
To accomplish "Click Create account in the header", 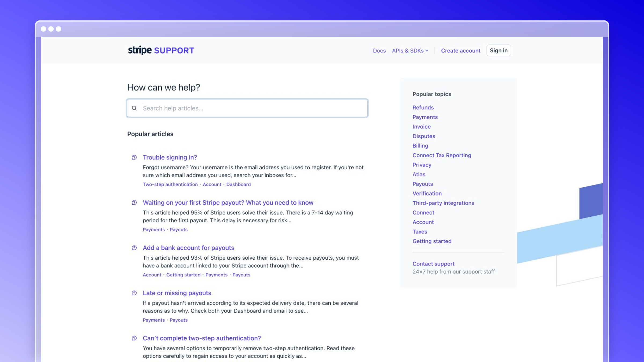I will (x=461, y=51).
